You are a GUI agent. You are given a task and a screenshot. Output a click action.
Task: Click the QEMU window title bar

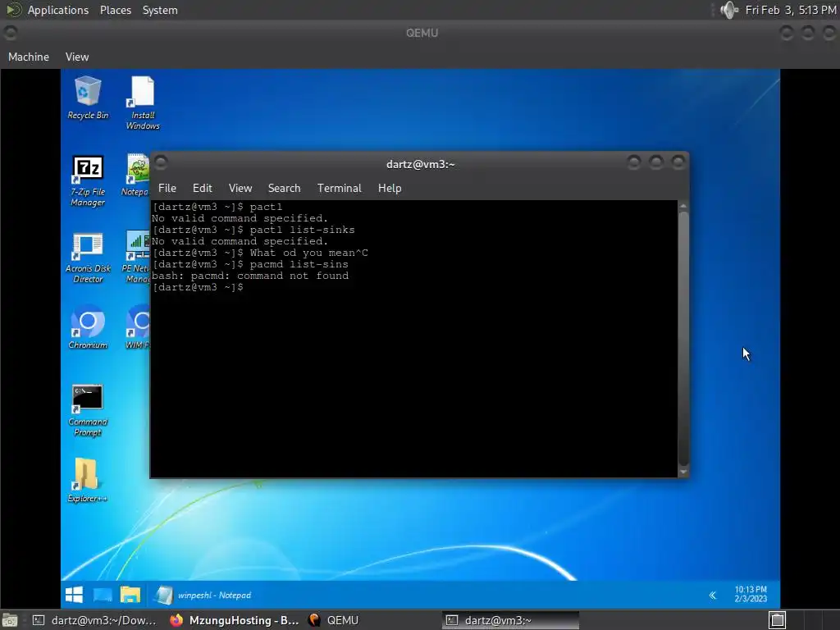422,33
